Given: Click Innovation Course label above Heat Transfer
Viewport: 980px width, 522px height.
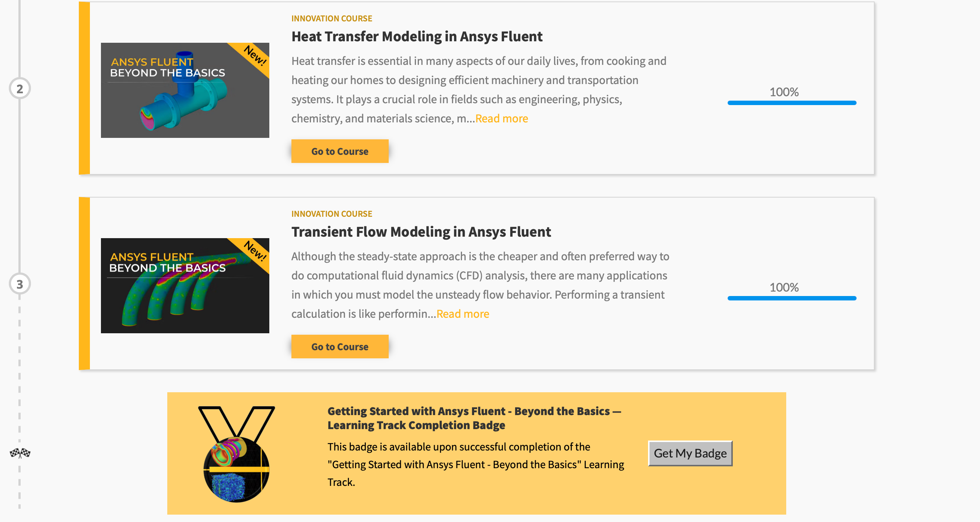Looking at the screenshot, I should tap(332, 19).
